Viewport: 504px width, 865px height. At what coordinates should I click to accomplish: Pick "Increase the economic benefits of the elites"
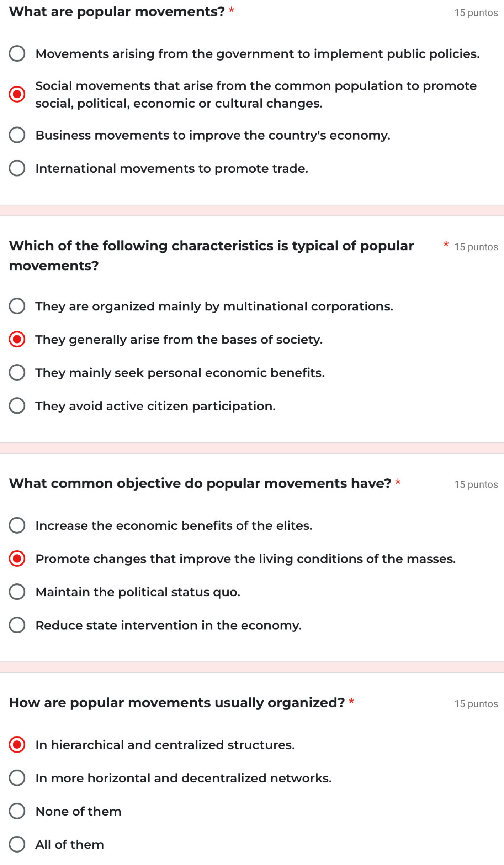pos(17,525)
